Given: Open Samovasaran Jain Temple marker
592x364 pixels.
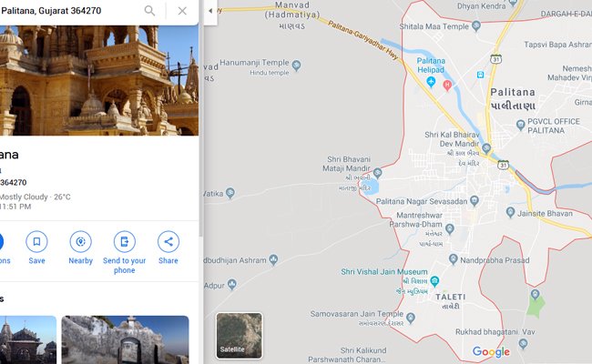Looking at the screenshot, I should pos(411,314).
